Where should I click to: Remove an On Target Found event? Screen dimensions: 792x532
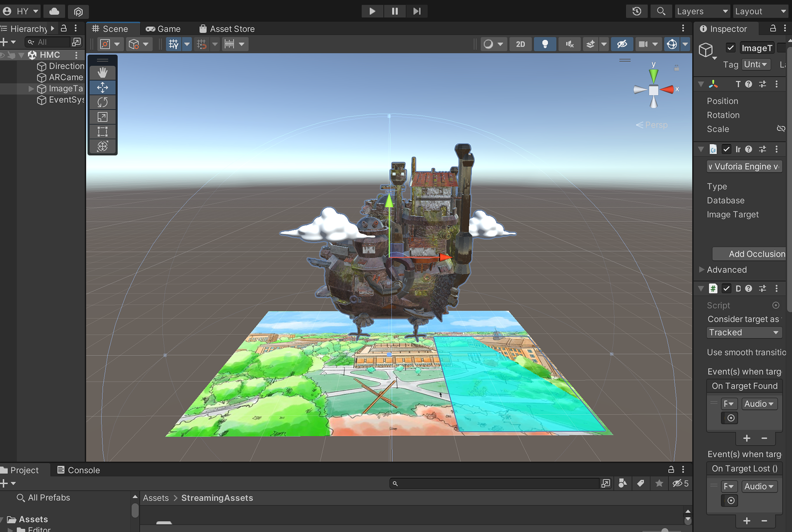pos(764,438)
